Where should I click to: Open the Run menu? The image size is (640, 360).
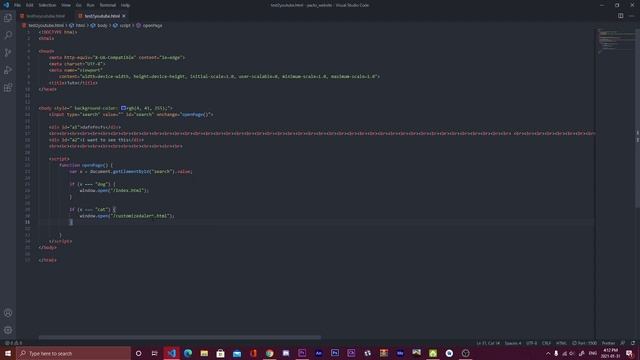click(90, 5)
